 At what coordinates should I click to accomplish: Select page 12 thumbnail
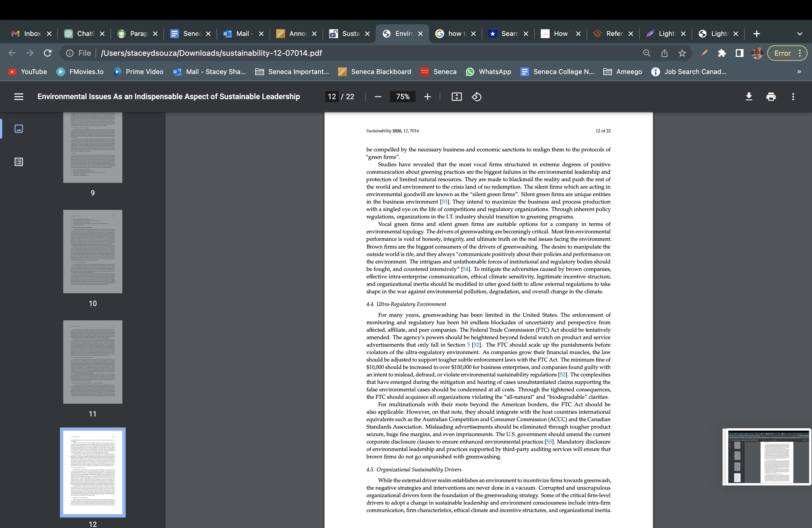[93, 473]
